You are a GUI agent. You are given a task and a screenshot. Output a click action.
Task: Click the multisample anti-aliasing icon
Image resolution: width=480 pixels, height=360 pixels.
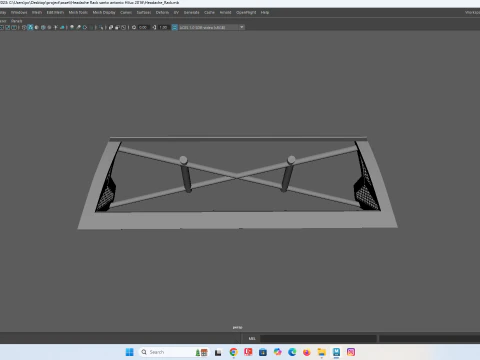tap(85, 27)
